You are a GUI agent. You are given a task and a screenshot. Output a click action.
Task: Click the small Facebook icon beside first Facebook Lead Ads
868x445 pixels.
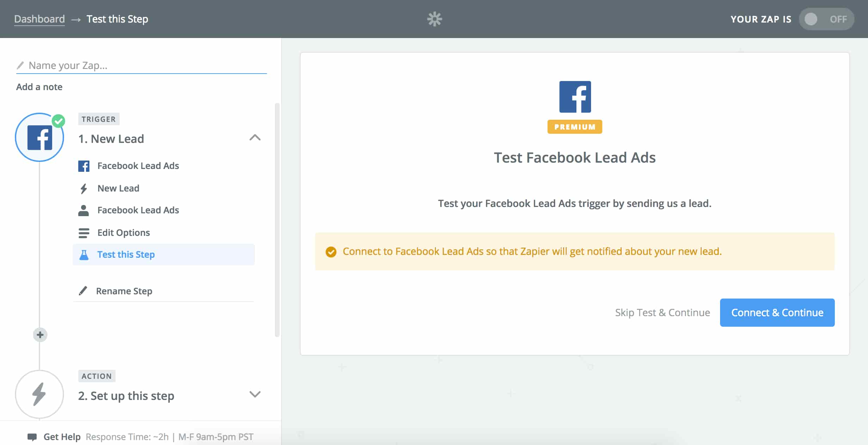click(x=84, y=166)
